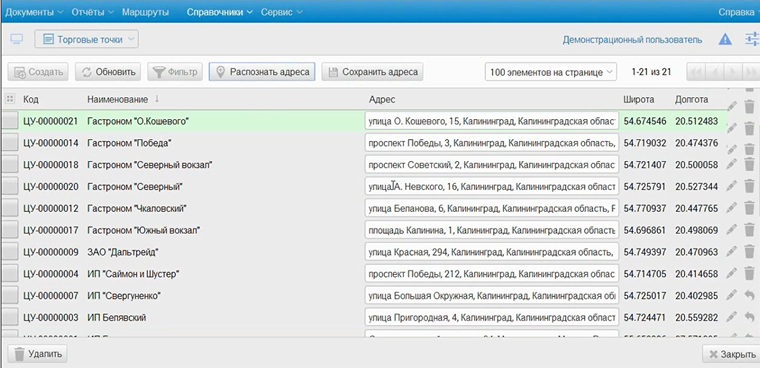Viewport: 760px width, 368px height.
Task: Click the Адрес column header
Action: coord(382,99)
